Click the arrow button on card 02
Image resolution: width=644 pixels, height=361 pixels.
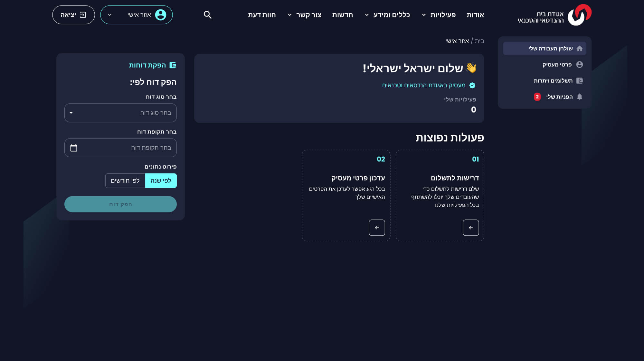(377, 228)
